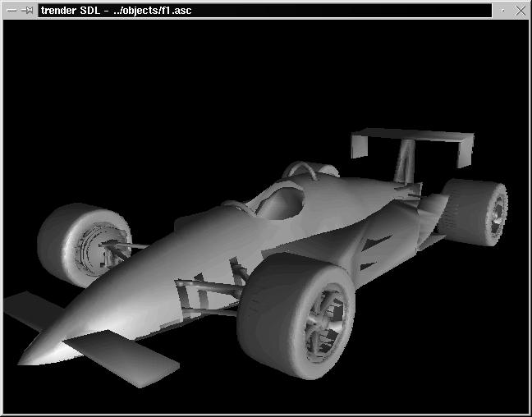Image resolution: width=532 pixels, height=417 pixels.
Task: Click the rendered F1 car model
Action: click(x=258, y=258)
